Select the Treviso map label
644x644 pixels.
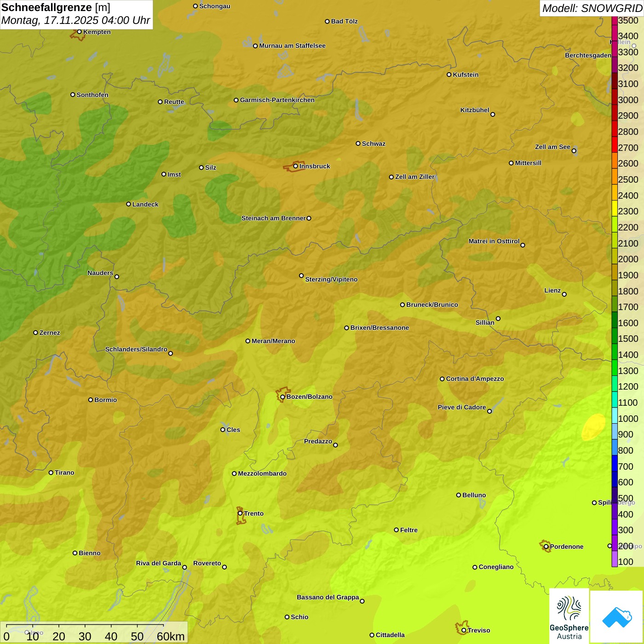pyautogui.click(x=478, y=630)
